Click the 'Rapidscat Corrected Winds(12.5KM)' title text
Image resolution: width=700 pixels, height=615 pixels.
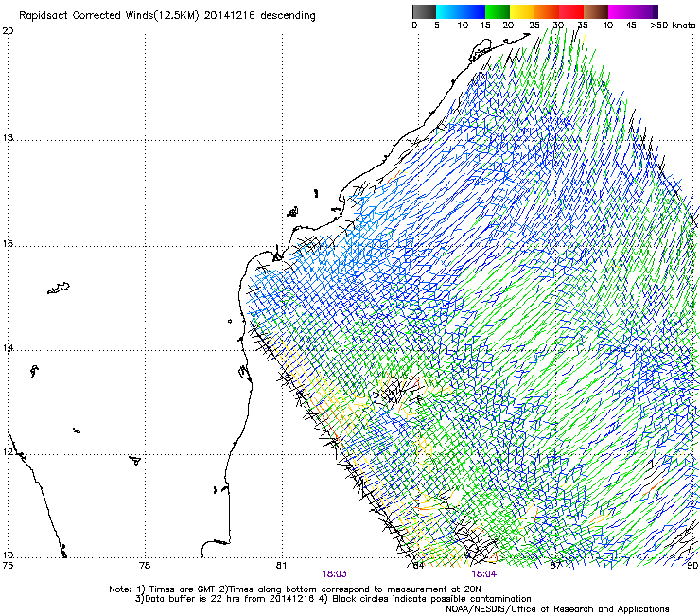pyautogui.click(x=109, y=15)
